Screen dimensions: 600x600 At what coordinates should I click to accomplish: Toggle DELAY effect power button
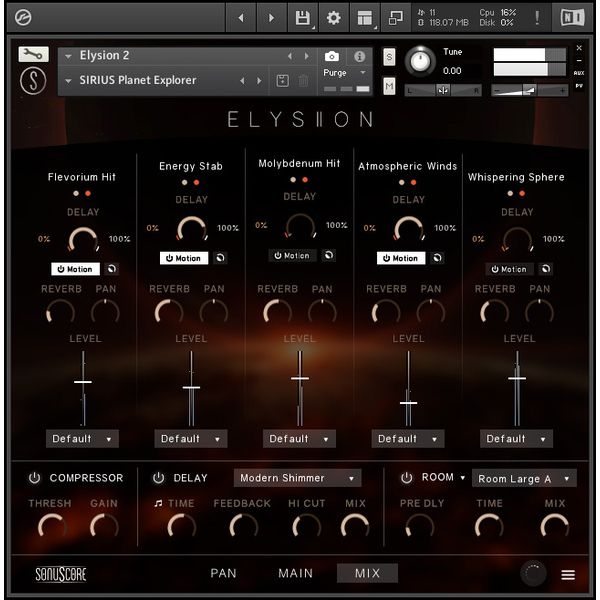[158, 478]
